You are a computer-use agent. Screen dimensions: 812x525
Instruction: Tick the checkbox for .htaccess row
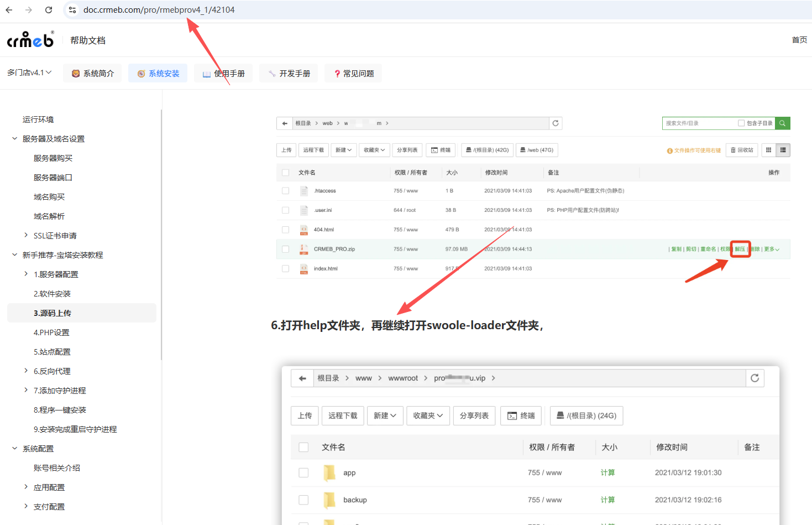pos(285,191)
